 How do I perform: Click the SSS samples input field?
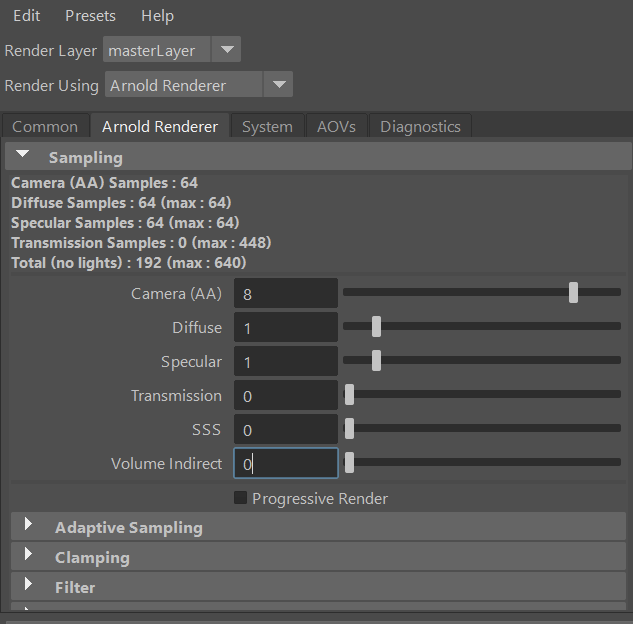coord(286,430)
